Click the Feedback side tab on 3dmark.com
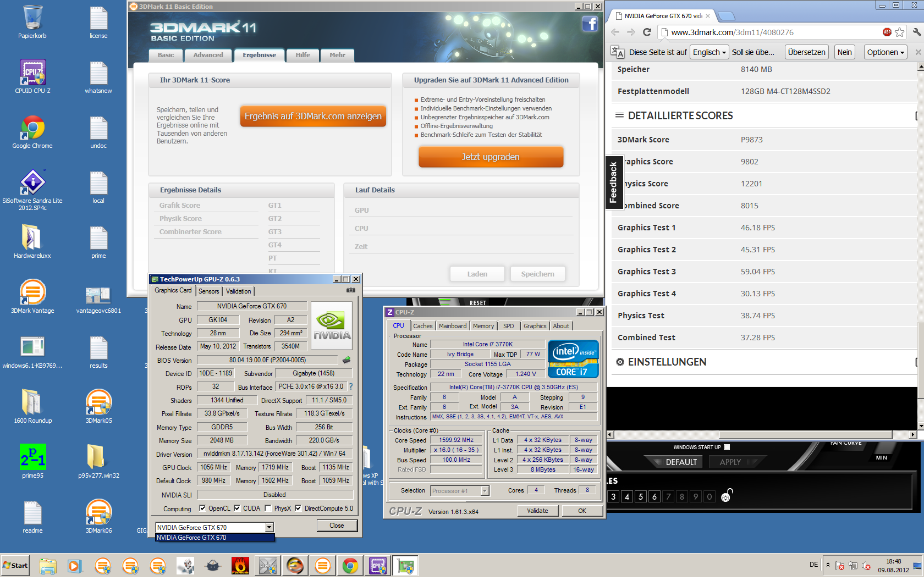 (x=613, y=183)
